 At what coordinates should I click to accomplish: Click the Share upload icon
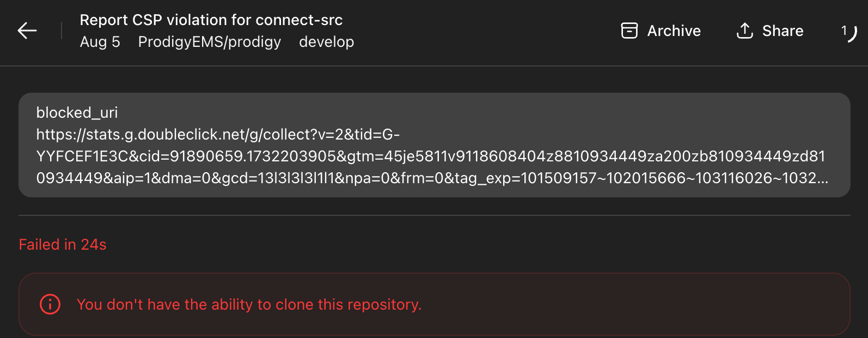tap(744, 31)
